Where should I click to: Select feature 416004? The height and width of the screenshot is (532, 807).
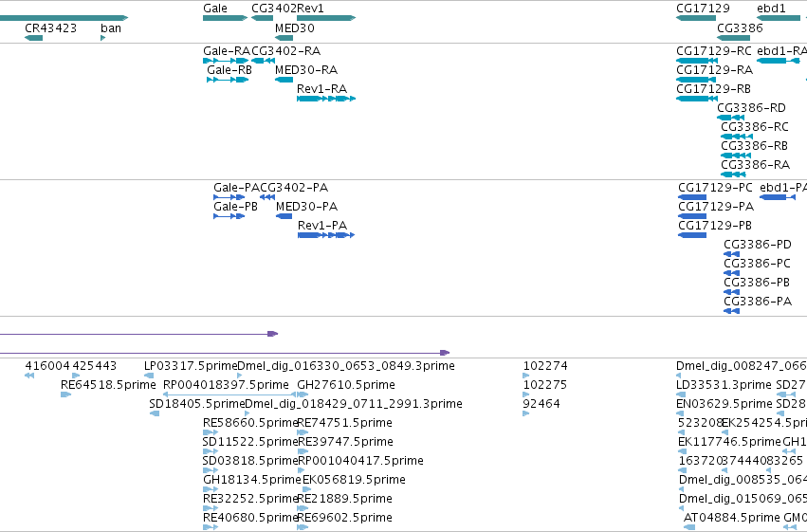(x=29, y=376)
